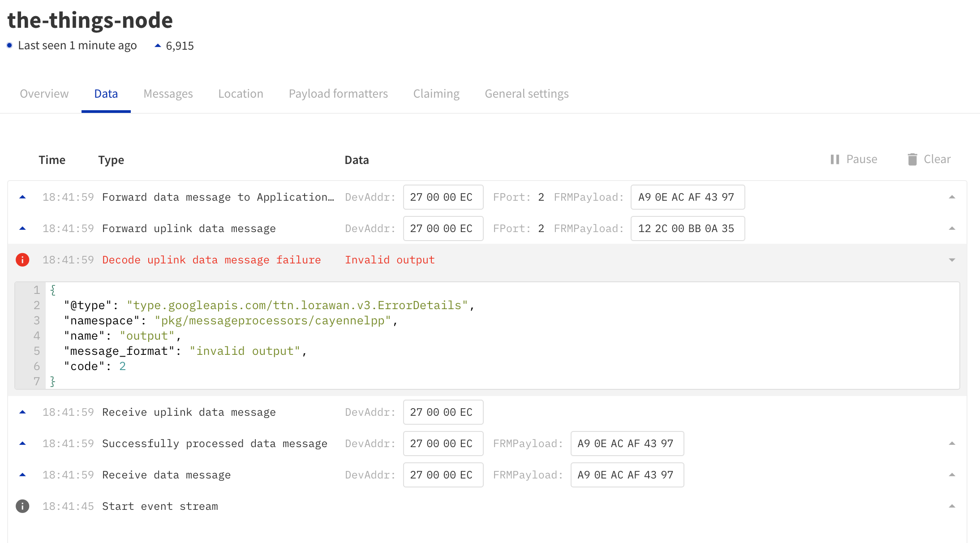Screen dimensions: 980x543
Task: Expand the Start event stream entry
Action: (x=952, y=506)
